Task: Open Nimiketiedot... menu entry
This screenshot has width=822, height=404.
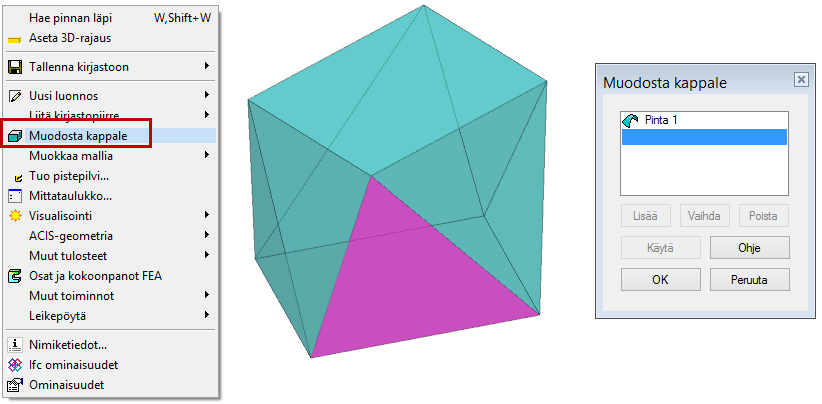Action: point(111,345)
